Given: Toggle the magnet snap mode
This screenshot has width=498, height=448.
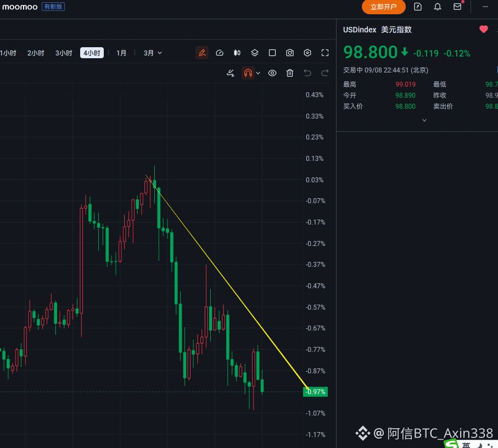Looking at the screenshot, I should coord(248,73).
